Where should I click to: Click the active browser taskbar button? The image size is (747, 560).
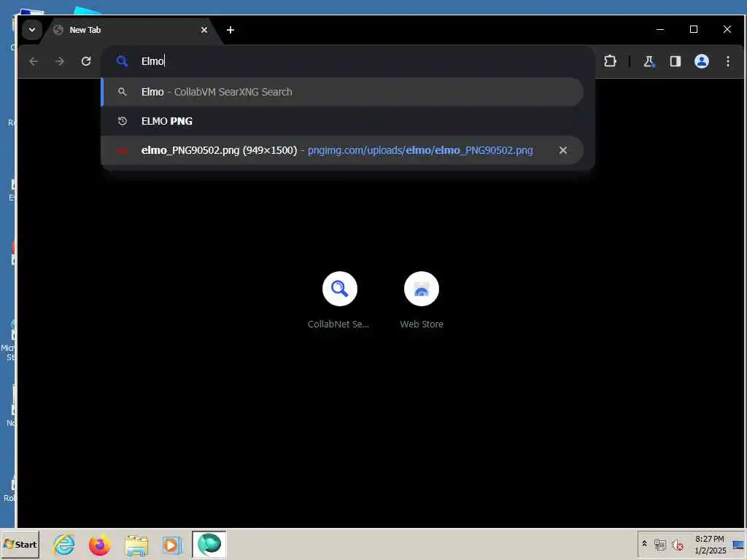(209, 545)
